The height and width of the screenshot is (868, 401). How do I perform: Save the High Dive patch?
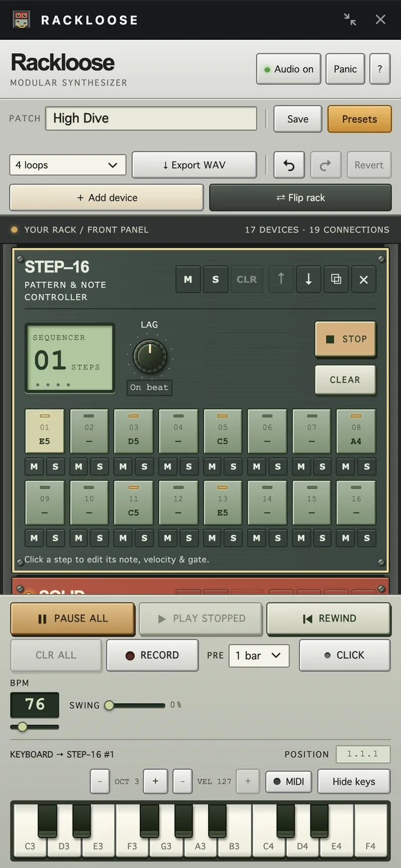(298, 119)
